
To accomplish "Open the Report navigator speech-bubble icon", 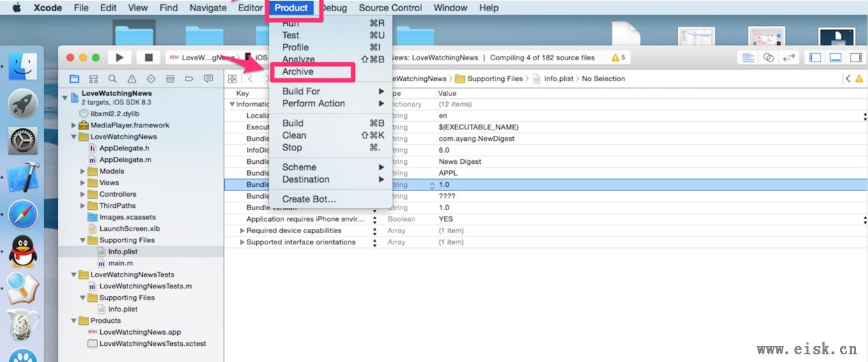I will pos(208,79).
